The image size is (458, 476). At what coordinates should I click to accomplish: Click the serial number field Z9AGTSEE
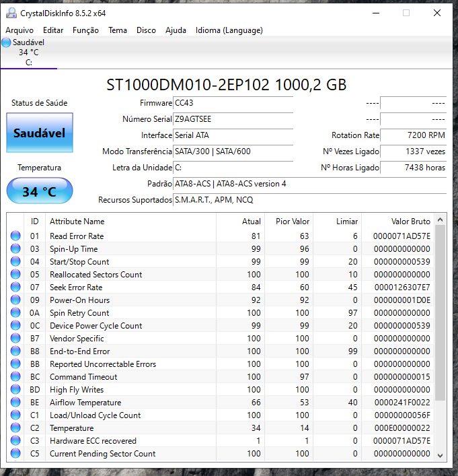(233, 119)
